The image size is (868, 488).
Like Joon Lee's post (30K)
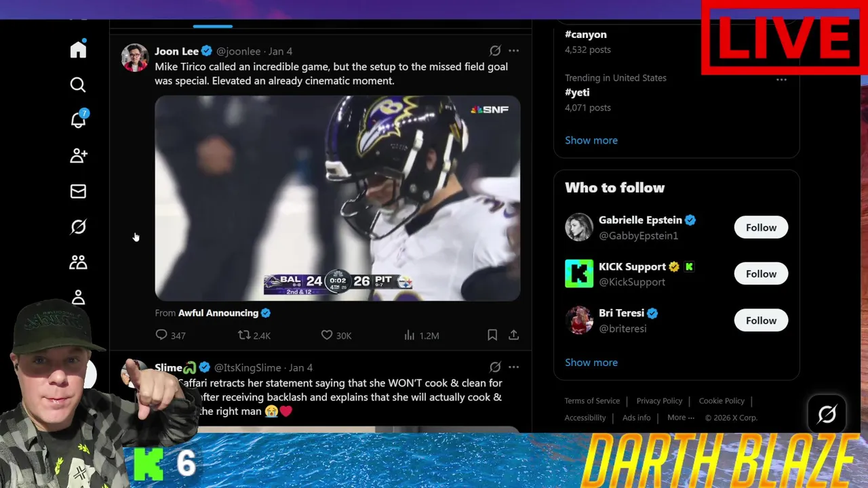pyautogui.click(x=336, y=335)
